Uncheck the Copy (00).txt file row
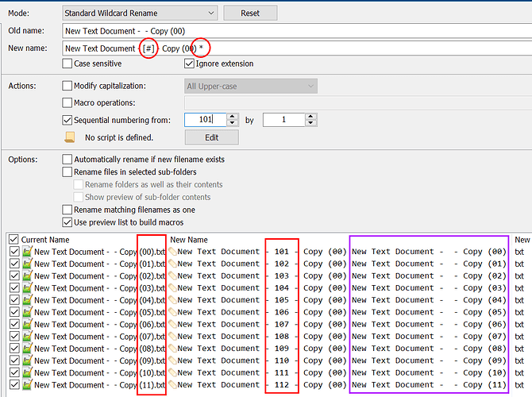This screenshot has width=532, height=397. point(14,252)
